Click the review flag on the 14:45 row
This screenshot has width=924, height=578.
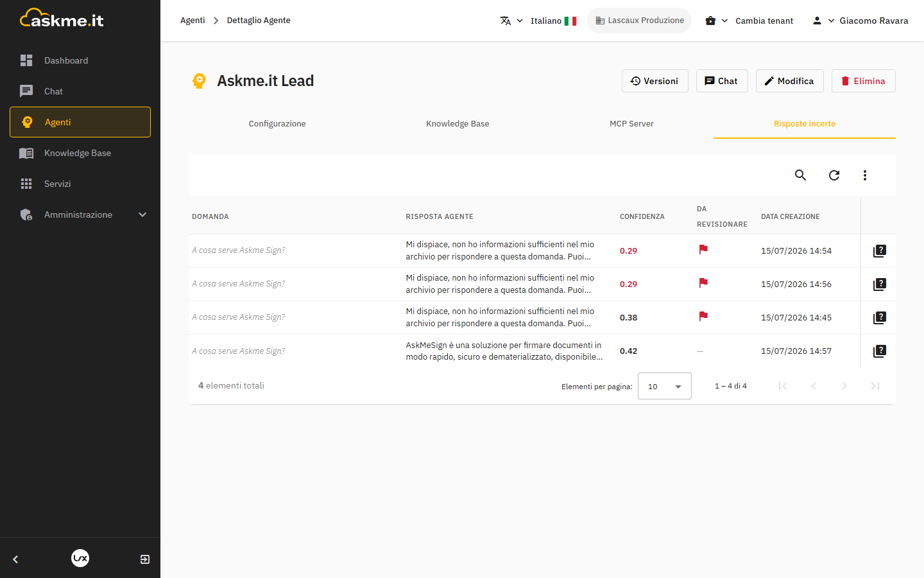point(703,316)
